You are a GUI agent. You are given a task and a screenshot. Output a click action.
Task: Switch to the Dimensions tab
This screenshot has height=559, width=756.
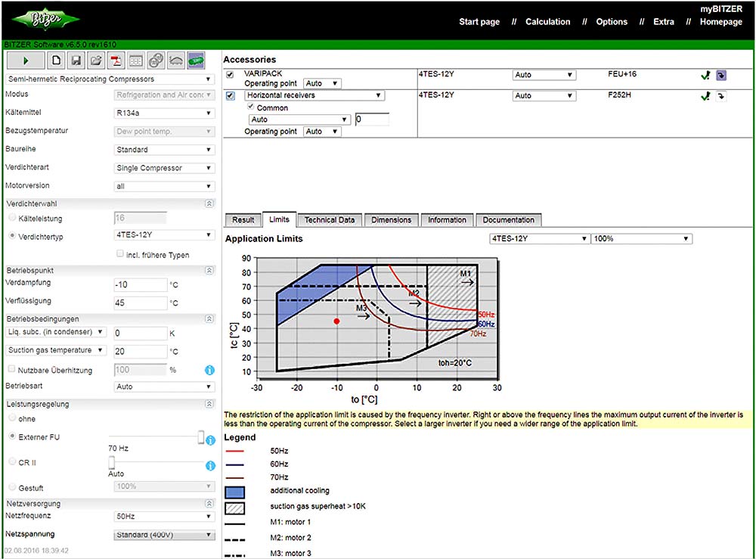coord(391,220)
